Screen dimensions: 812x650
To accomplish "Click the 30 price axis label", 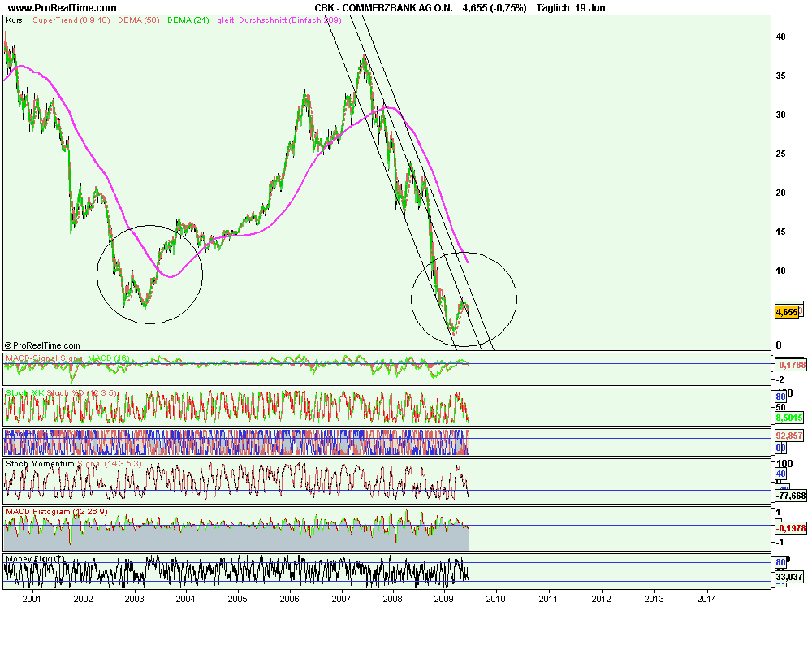I will pos(780,115).
